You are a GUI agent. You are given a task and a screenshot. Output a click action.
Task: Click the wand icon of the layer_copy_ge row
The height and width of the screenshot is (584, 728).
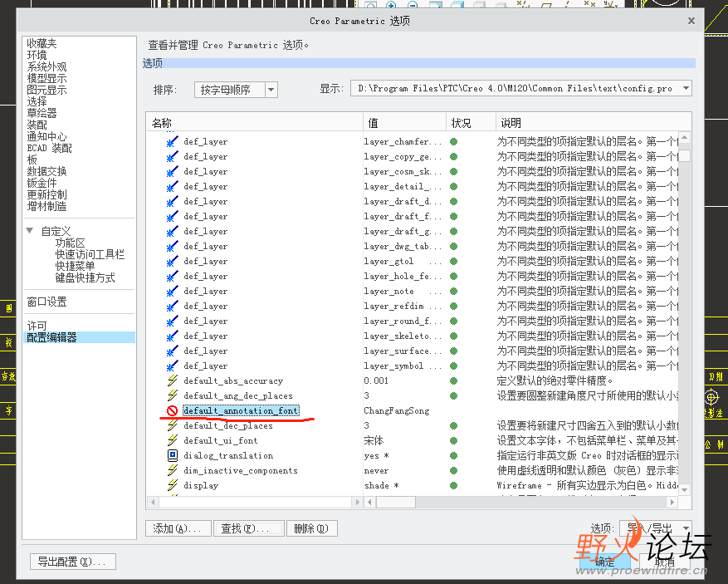(173, 156)
